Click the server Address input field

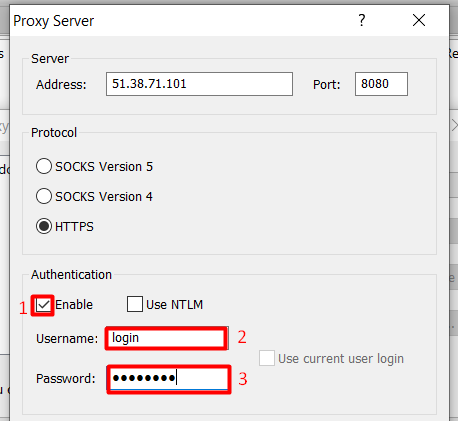click(x=199, y=84)
